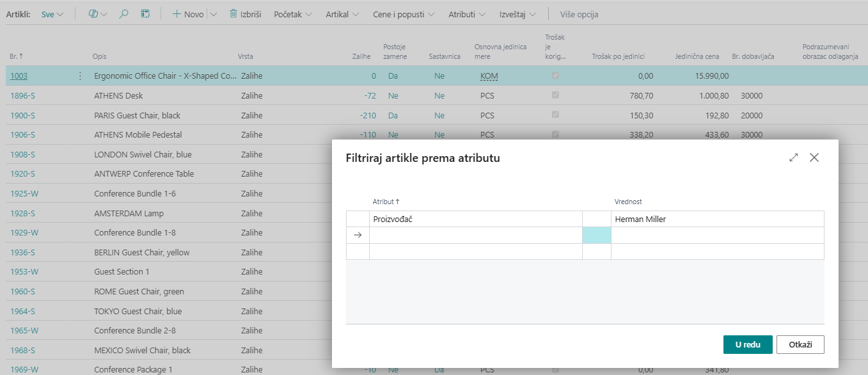
Task: Click the U redu button
Action: 748,344
